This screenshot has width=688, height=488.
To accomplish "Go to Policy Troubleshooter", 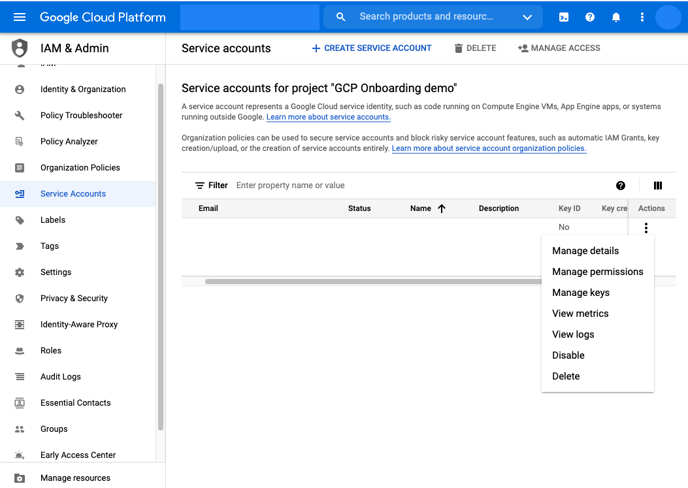I will point(81,115).
